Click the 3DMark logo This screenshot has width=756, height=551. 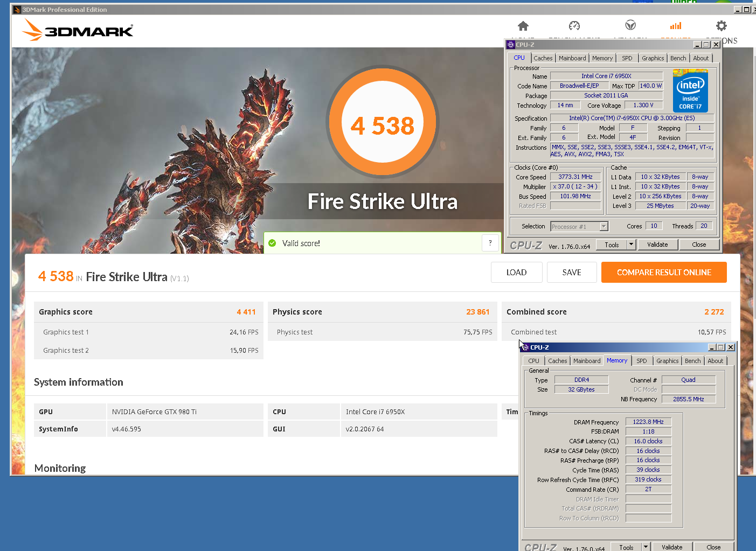78,30
